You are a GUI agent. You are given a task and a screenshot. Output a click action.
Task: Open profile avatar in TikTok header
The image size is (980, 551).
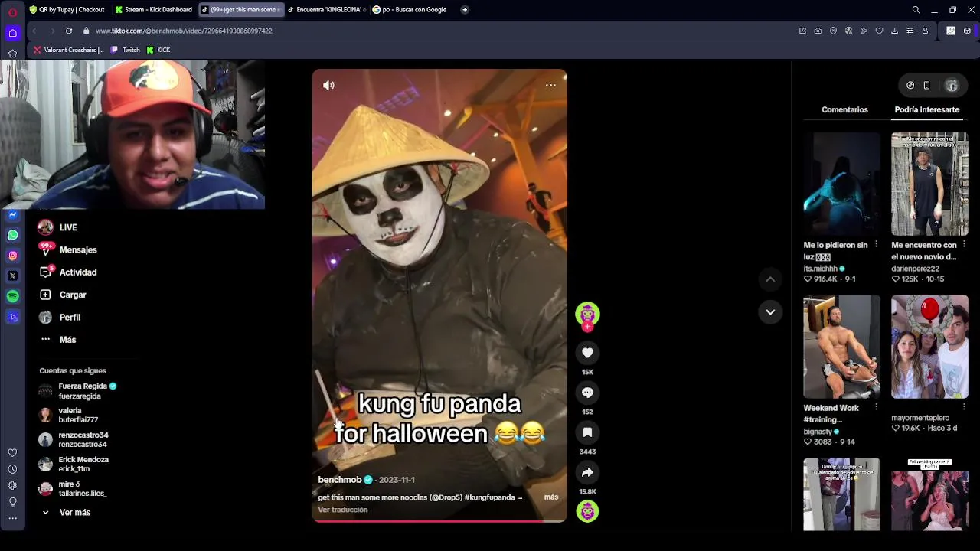click(952, 86)
